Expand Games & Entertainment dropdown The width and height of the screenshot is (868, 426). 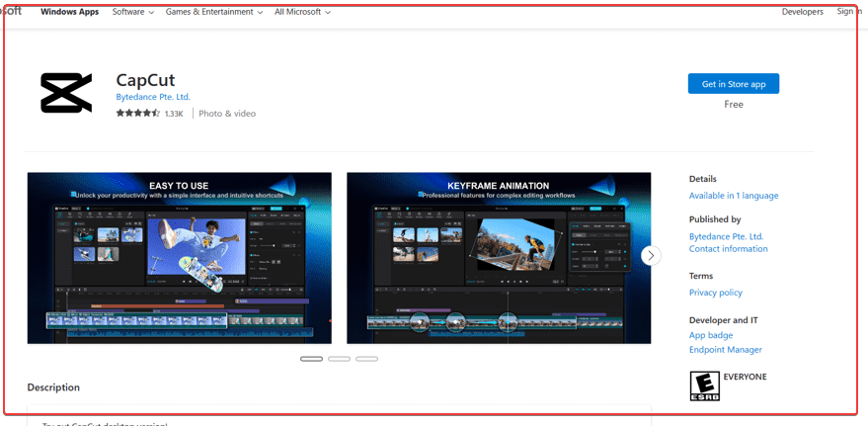pyautogui.click(x=214, y=12)
